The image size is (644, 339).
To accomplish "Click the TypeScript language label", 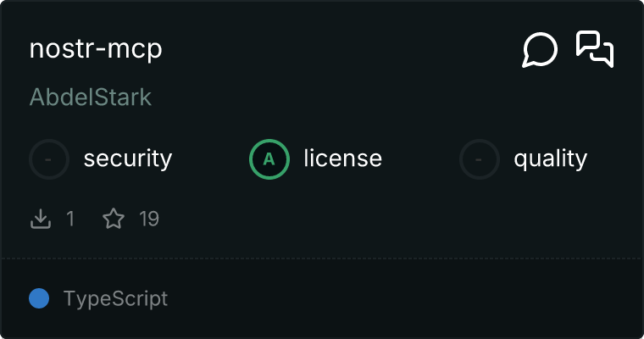I will [115, 299].
